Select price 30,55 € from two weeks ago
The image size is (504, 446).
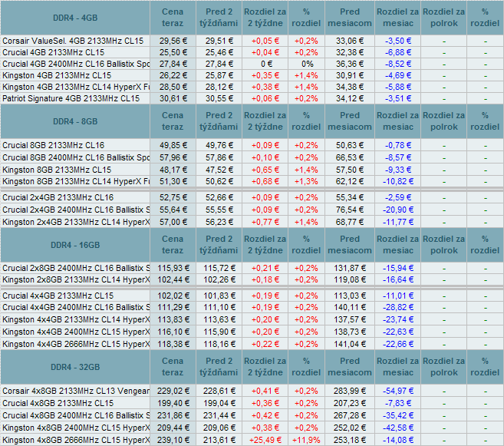[219, 98]
